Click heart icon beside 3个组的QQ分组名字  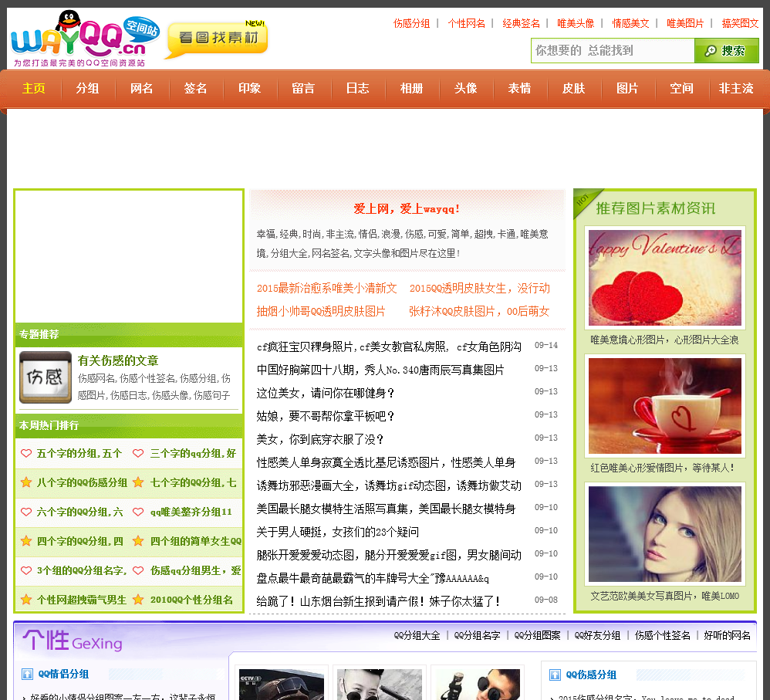pyautogui.click(x=26, y=570)
